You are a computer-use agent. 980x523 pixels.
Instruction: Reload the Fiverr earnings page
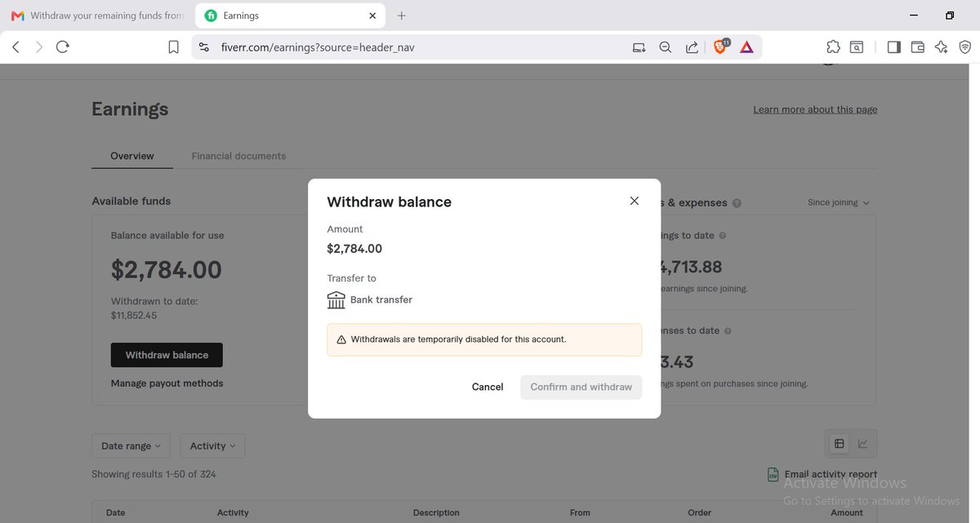point(63,47)
